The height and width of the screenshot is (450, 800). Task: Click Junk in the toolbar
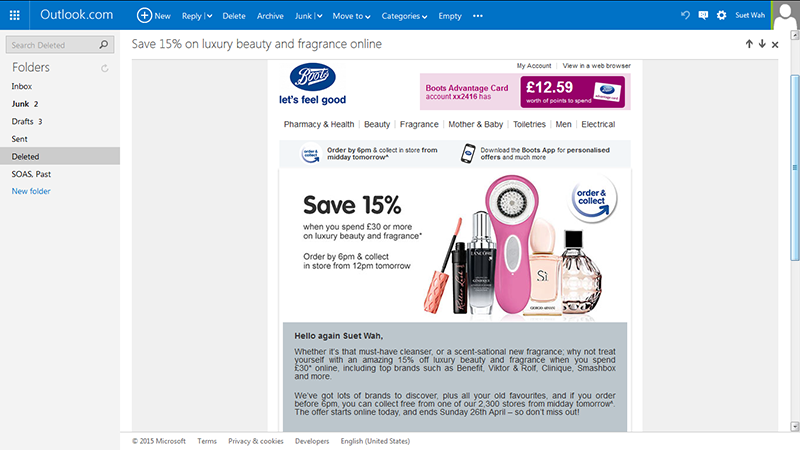[x=303, y=16]
